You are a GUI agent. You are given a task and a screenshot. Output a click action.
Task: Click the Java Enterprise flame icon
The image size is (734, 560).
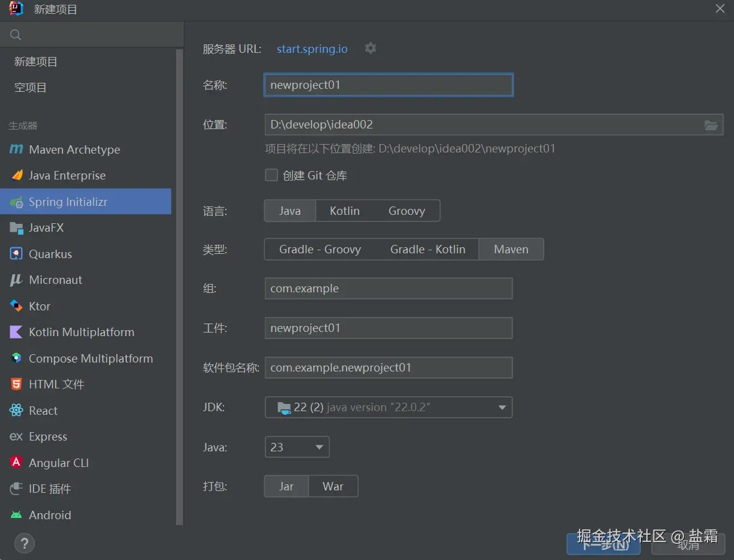(16, 175)
